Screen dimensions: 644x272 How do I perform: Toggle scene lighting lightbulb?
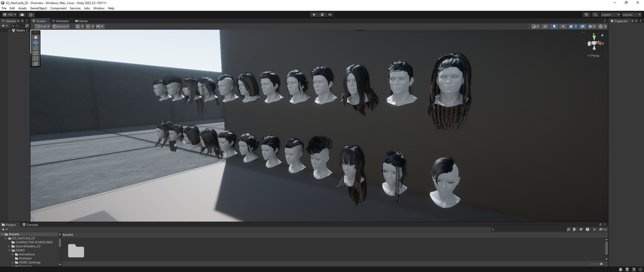click(554, 26)
